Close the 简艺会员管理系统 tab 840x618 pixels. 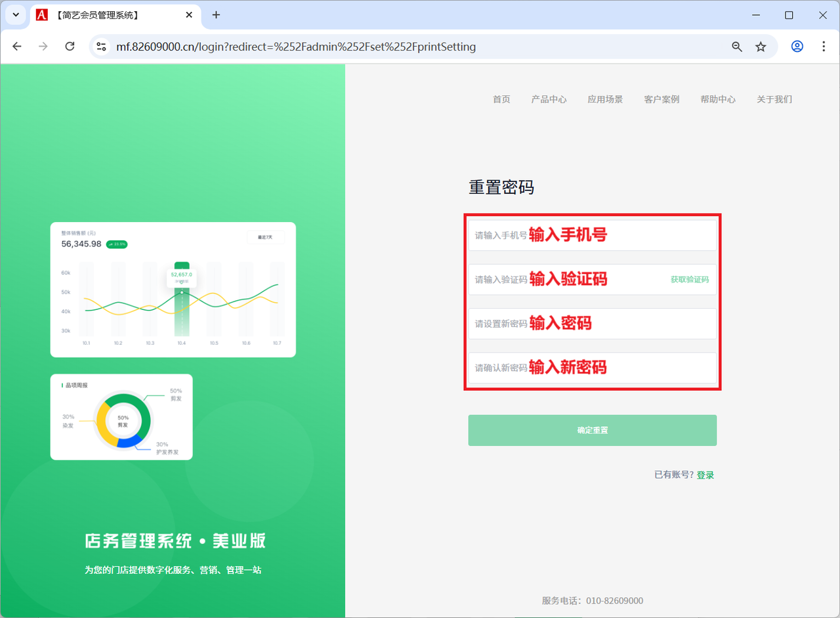point(189,15)
